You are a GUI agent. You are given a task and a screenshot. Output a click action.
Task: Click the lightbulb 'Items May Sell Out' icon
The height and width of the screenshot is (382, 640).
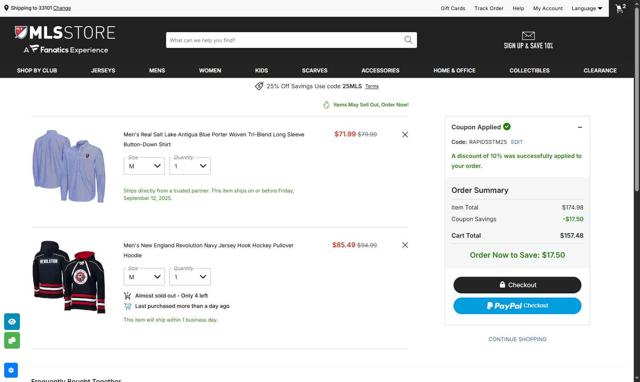click(326, 105)
